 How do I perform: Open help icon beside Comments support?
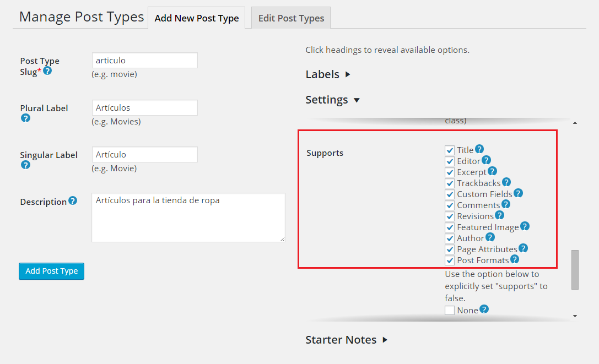506,204
